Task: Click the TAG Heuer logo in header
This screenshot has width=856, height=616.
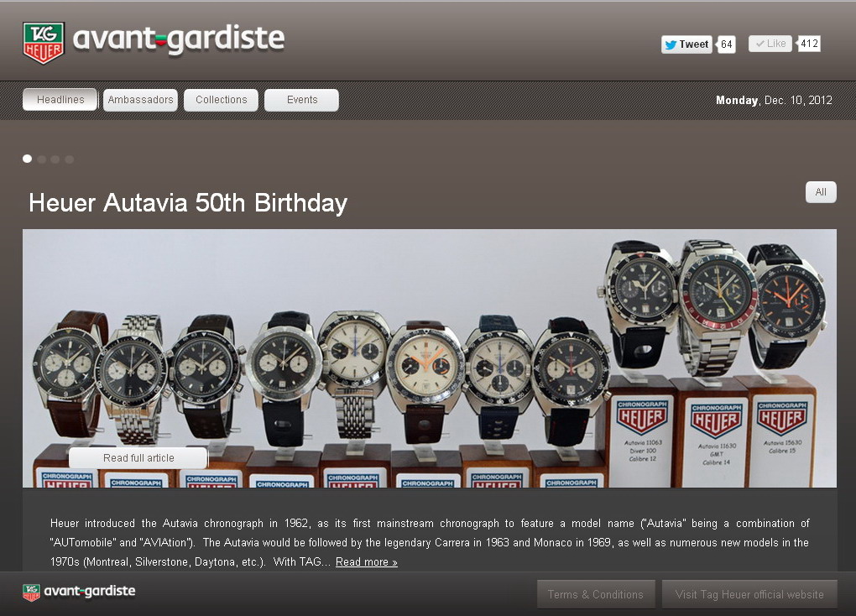Action: click(44, 42)
